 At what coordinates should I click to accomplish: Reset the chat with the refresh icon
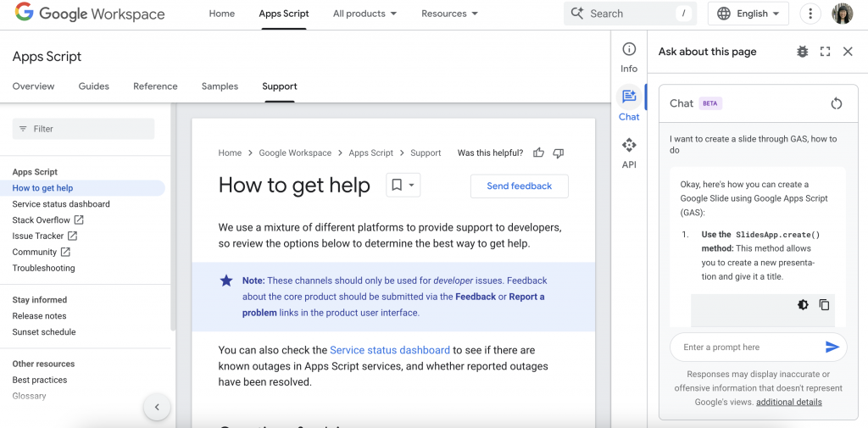(x=837, y=103)
